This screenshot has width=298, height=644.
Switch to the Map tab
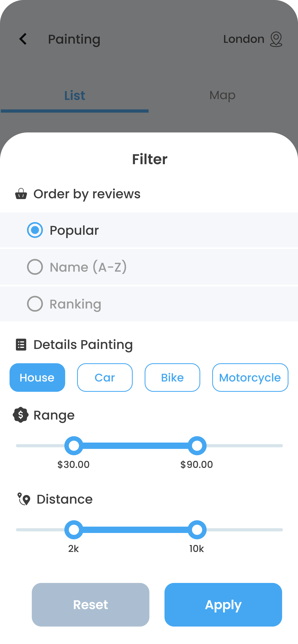222,96
